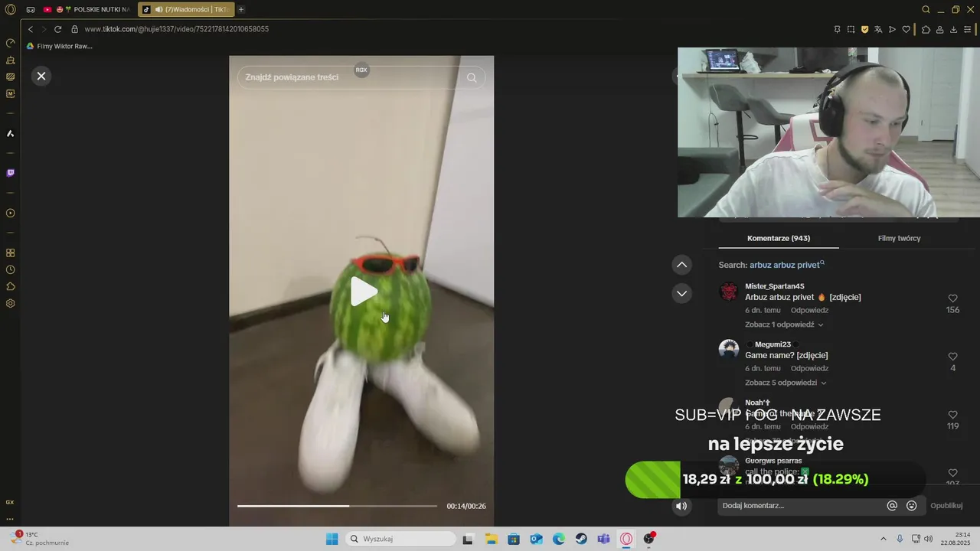
Task: Open search link arbuz arbuz privet
Action: (787, 265)
